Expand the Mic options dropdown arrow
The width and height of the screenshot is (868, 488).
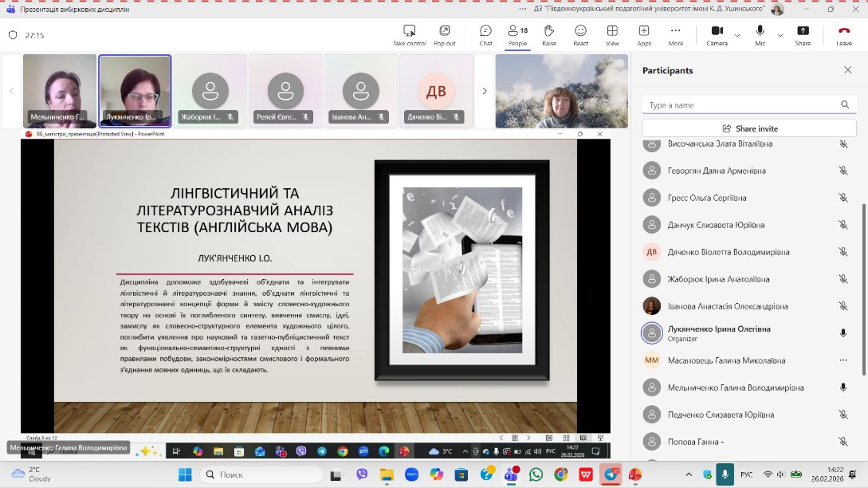click(x=780, y=35)
